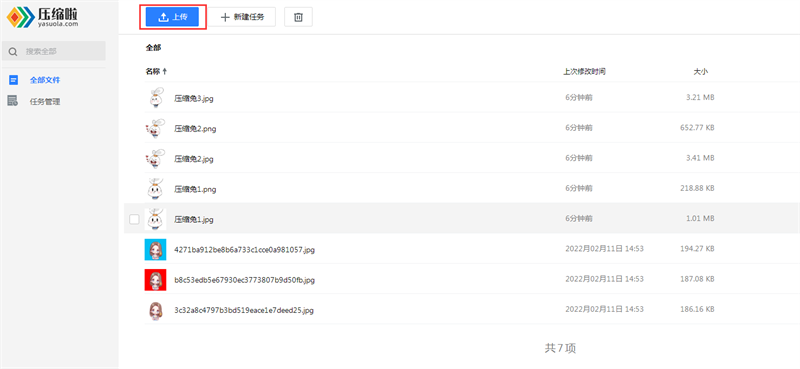Click the 1.01 MB size value
Image resolution: width=800 pixels, height=369 pixels.
[x=700, y=218]
